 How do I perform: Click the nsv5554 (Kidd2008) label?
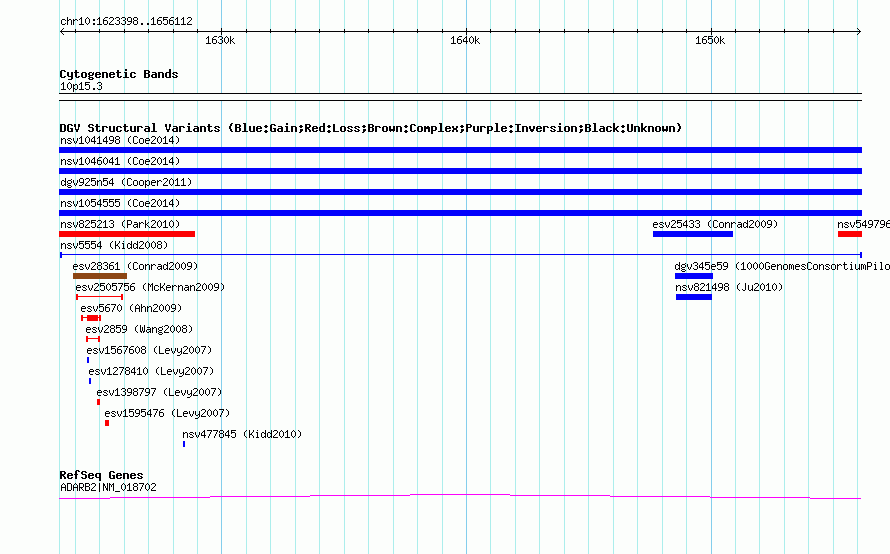pos(114,245)
